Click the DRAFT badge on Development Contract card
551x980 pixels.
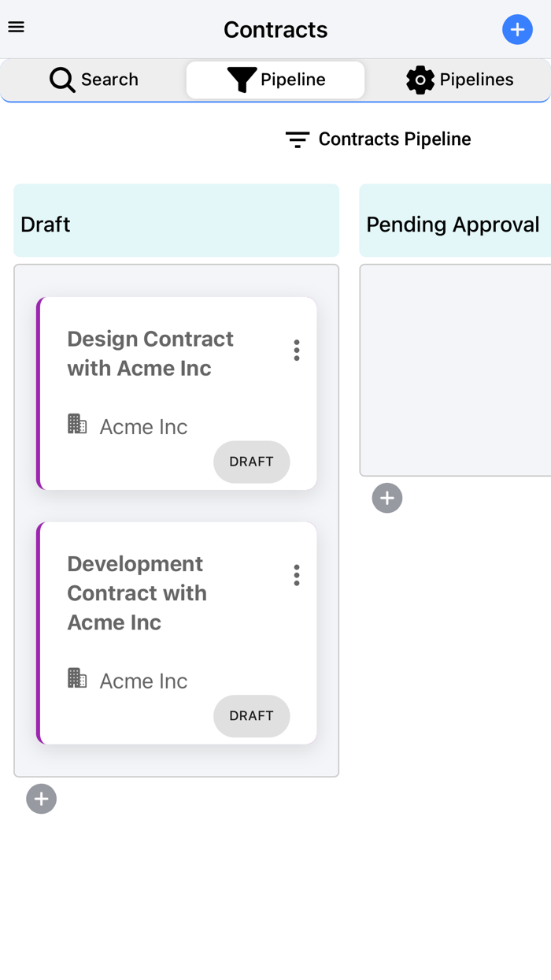pyautogui.click(x=251, y=716)
